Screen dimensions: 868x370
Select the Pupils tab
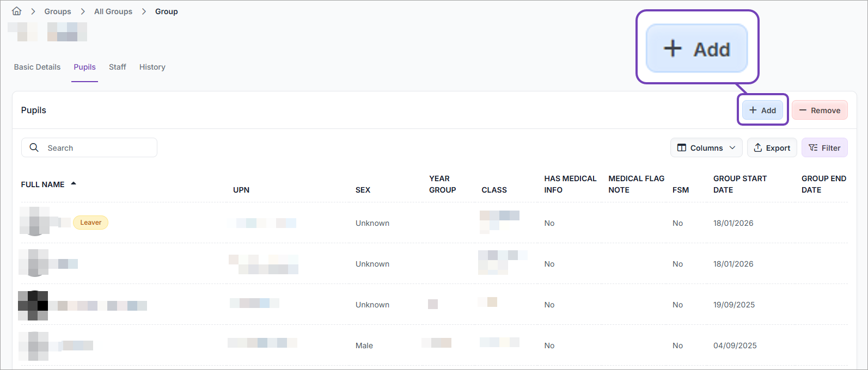coord(84,67)
